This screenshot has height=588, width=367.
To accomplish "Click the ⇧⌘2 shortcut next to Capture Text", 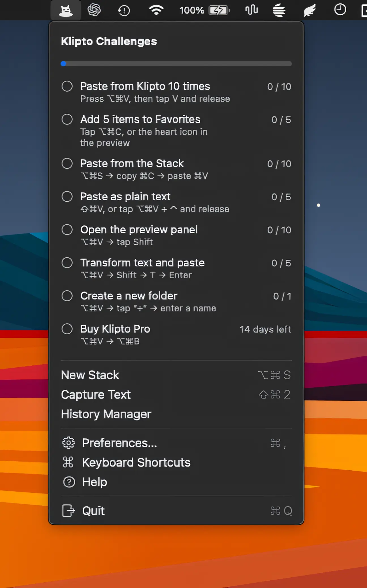I will [x=275, y=395].
